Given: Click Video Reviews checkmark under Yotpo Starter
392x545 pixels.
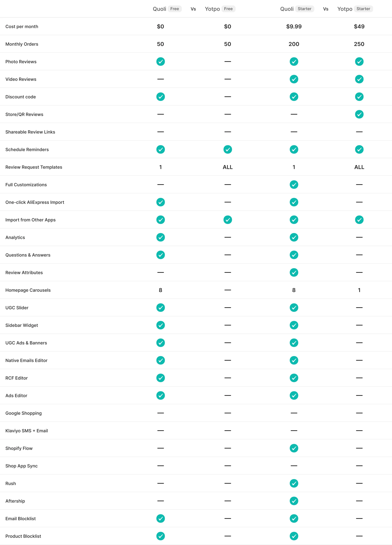Looking at the screenshot, I should coord(359,79).
